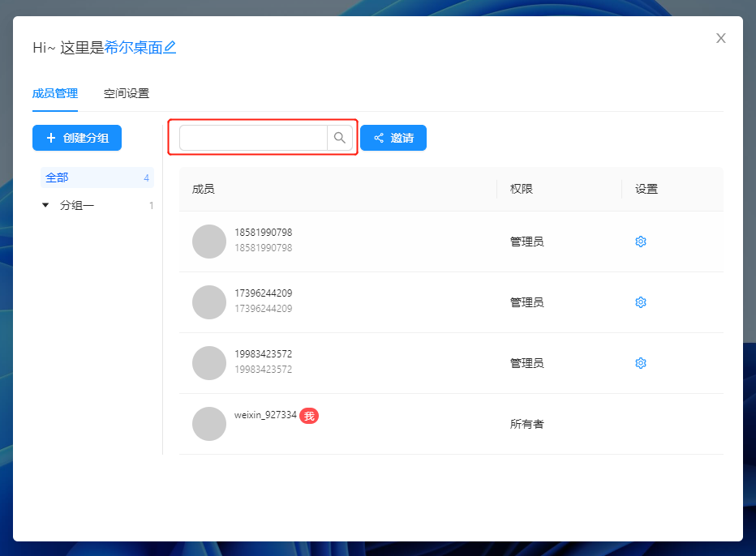756x556 pixels.
Task: Collapse the 分组一 group arrow
Action: 45,205
